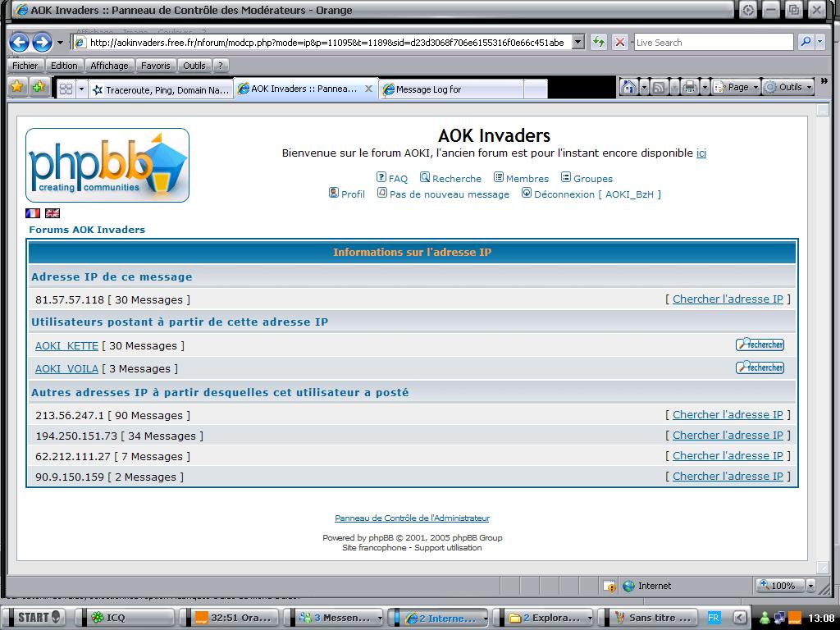Switch to the Message Log for tab

point(452,89)
